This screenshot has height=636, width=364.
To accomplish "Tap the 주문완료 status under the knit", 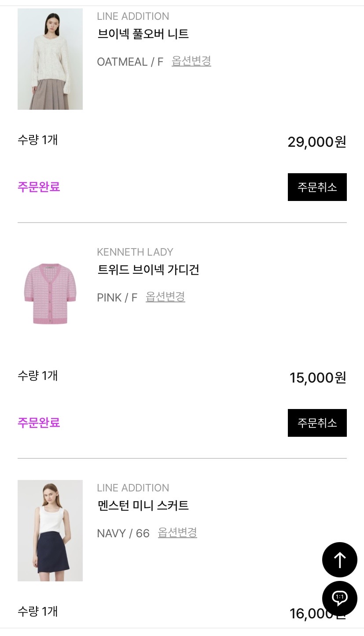I will [x=39, y=187].
